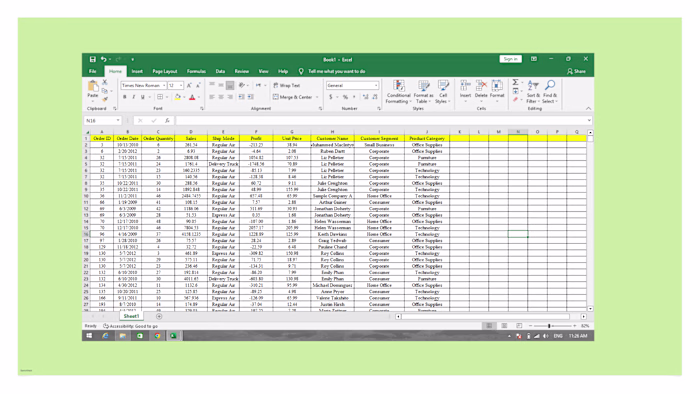700x394 pixels.
Task: Toggle bottom vertical alignment
Action: (230, 85)
